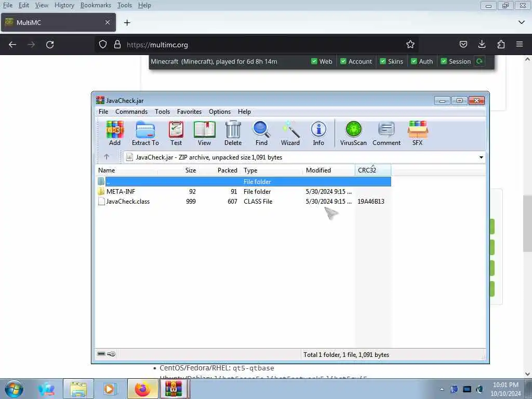Open WinRAR Favorites menu

pos(189,112)
